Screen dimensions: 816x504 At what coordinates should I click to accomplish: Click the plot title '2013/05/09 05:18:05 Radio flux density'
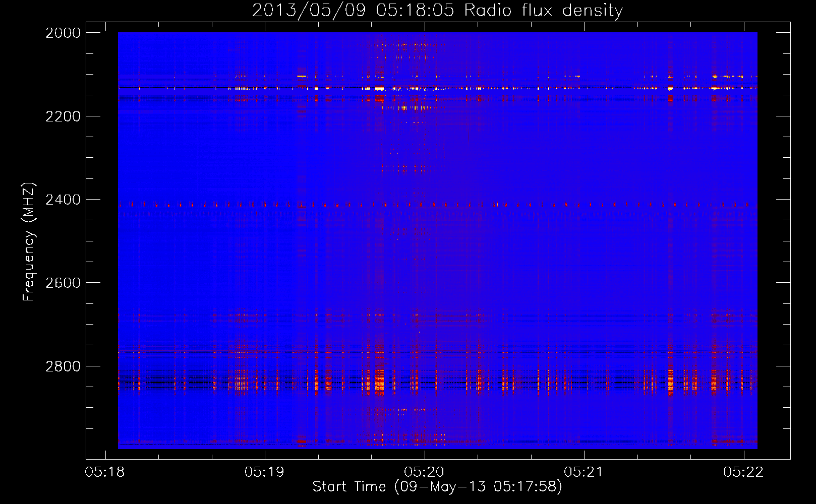pos(437,11)
